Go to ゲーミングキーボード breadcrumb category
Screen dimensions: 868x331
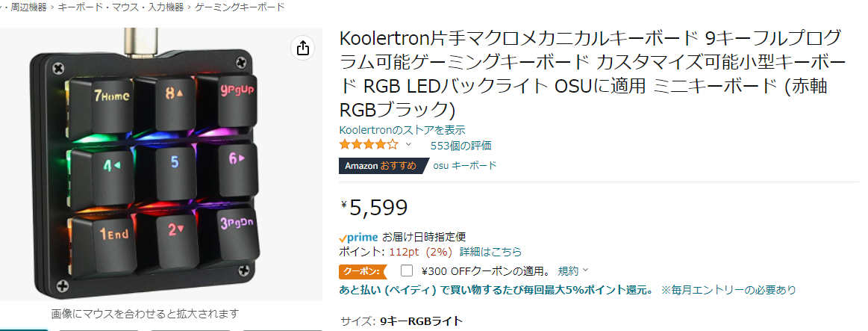point(240,7)
